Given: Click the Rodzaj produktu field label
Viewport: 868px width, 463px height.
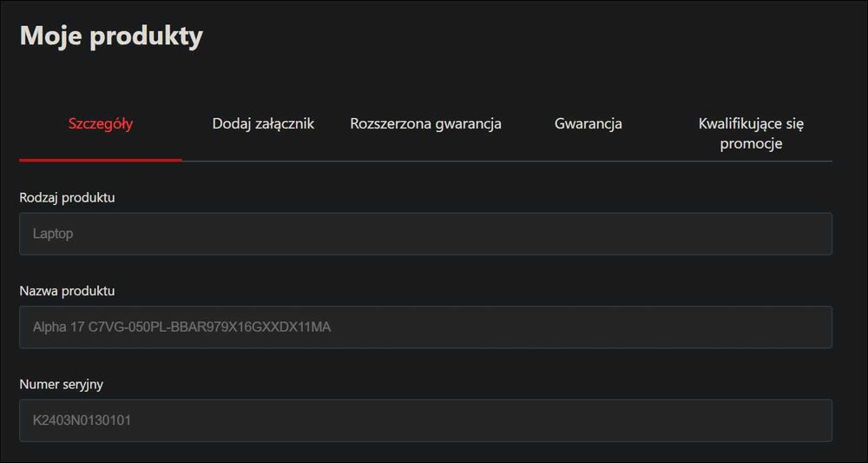Looking at the screenshot, I should (67, 197).
